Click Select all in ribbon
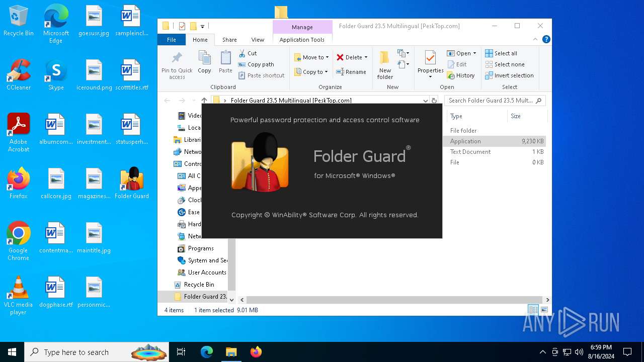This screenshot has height=362, width=644. [x=501, y=53]
